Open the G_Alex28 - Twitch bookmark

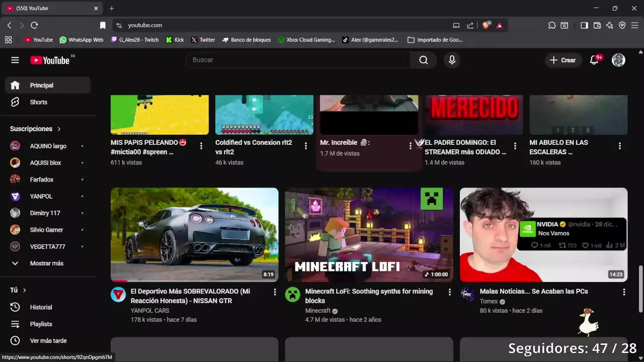click(134, 40)
